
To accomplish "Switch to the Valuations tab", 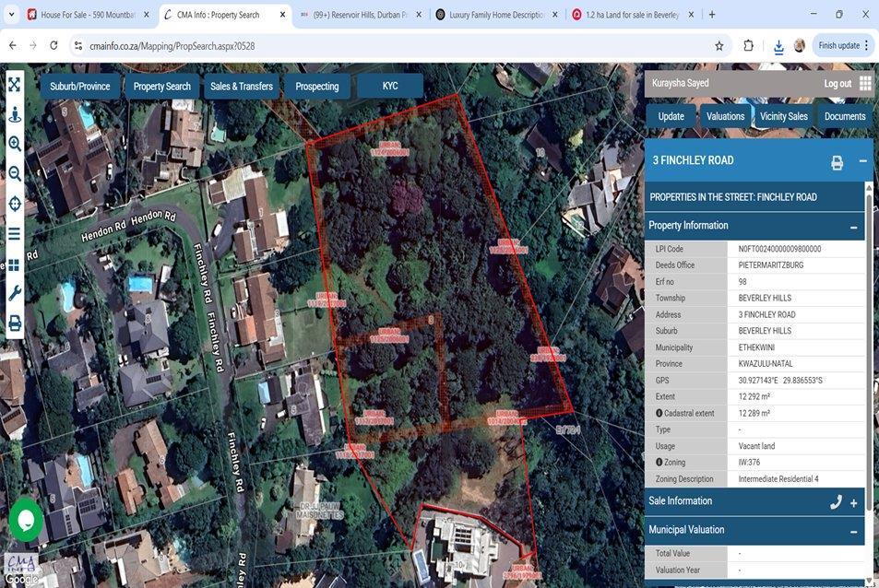I will 726,116.
